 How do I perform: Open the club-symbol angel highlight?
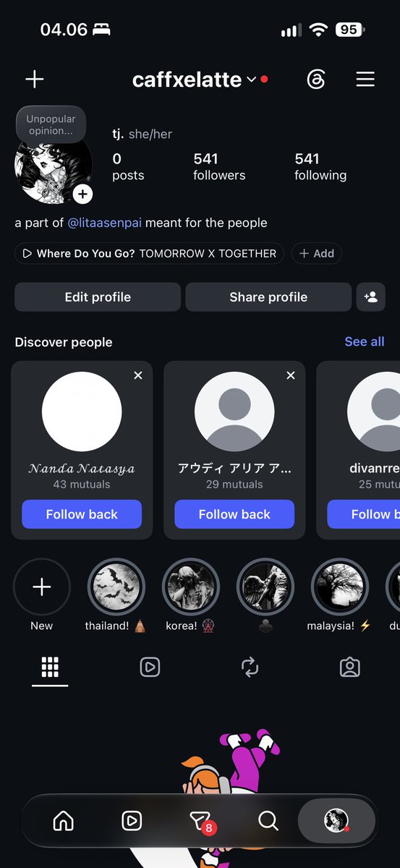pyautogui.click(x=265, y=587)
